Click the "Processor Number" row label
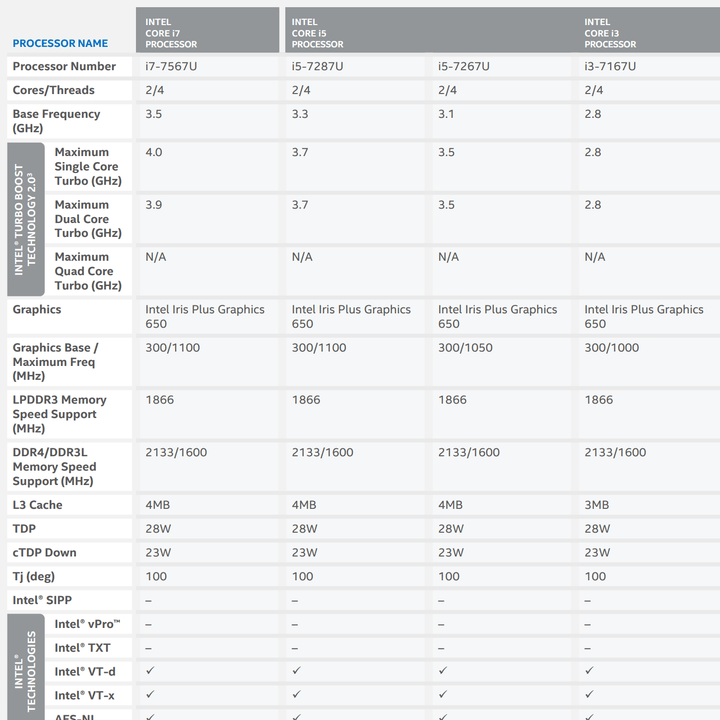This screenshot has width=720, height=720. click(x=64, y=66)
